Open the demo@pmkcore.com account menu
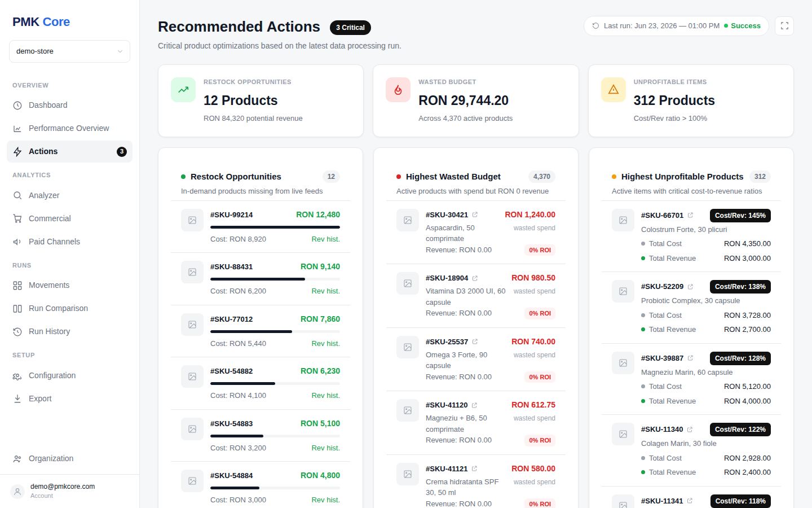 (69, 491)
